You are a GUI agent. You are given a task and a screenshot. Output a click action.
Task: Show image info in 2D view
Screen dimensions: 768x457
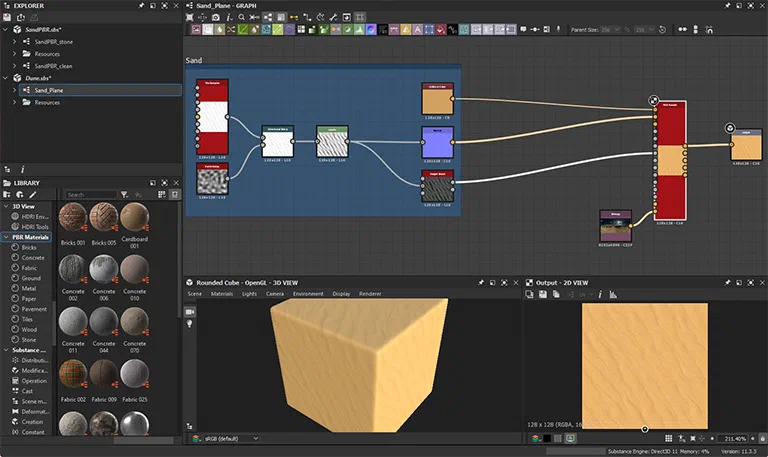point(600,294)
